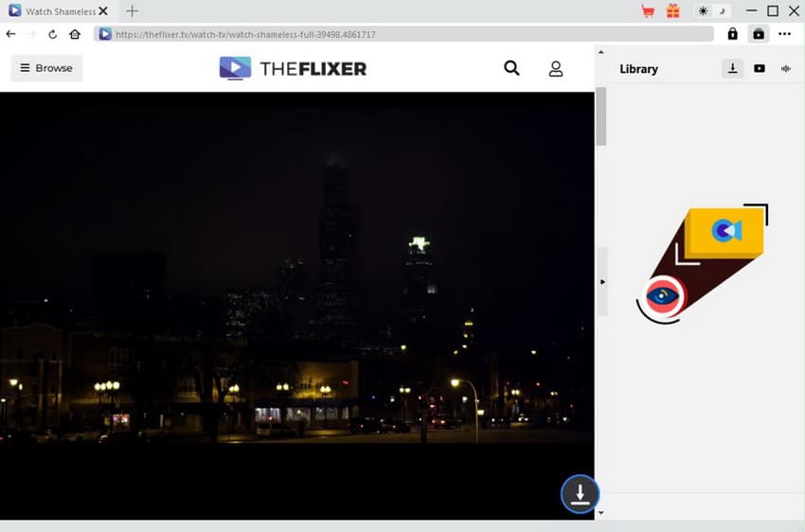The height and width of the screenshot is (532, 805).
Task: Open the shopping cart icon
Action: [648, 11]
